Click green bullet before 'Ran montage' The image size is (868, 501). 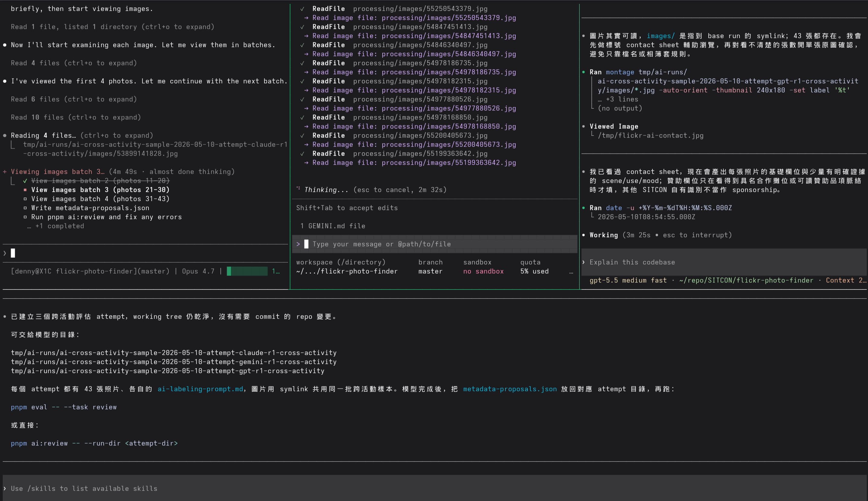tap(583, 72)
